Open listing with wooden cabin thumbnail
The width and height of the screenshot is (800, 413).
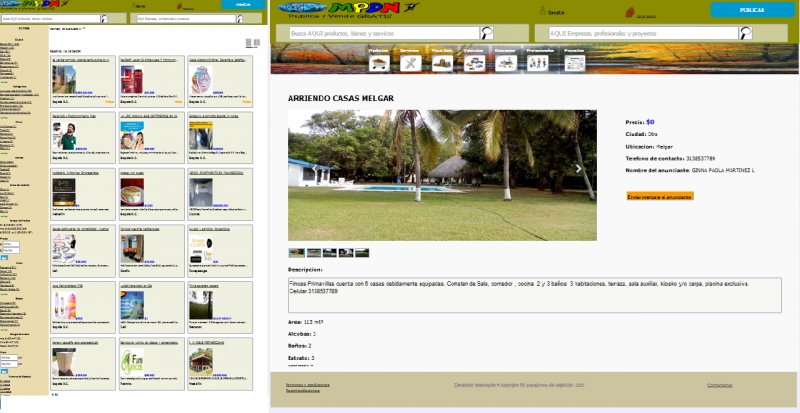(201, 362)
